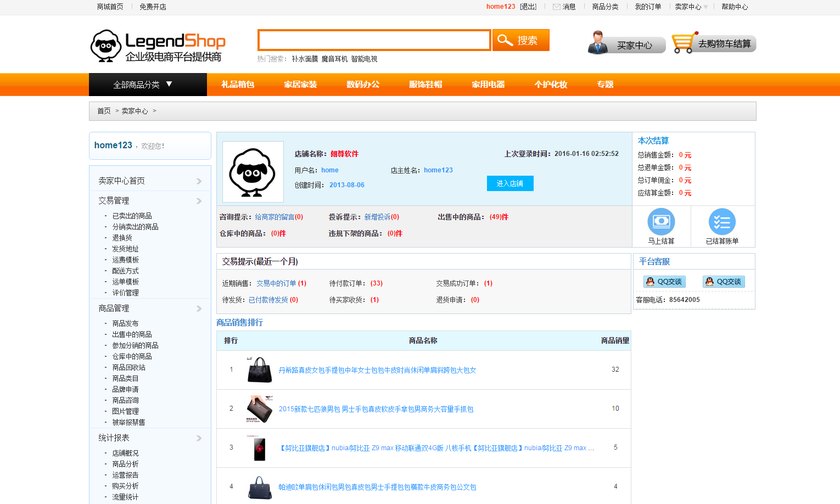Click the shop avatar sheep image
The height and width of the screenshot is (504, 840).
pyautogui.click(x=253, y=172)
